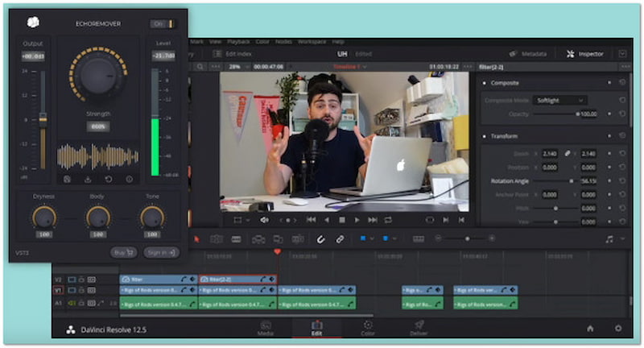644x348 pixels.
Task: Click the Rotation Angle slider handle
Action: click(x=571, y=180)
